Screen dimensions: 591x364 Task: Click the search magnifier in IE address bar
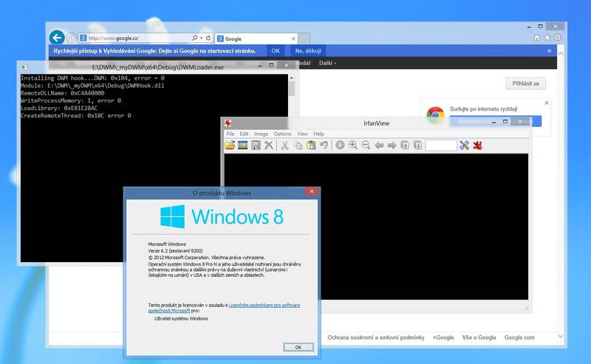194,38
